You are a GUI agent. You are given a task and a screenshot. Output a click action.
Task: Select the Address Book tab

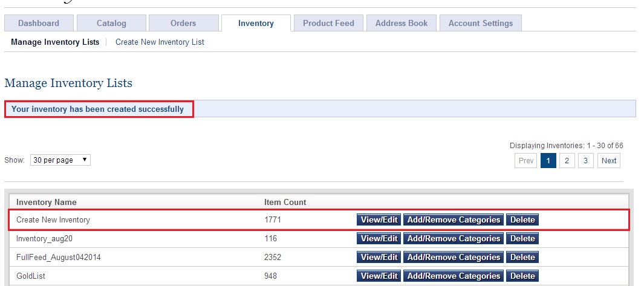tap(401, 23)
